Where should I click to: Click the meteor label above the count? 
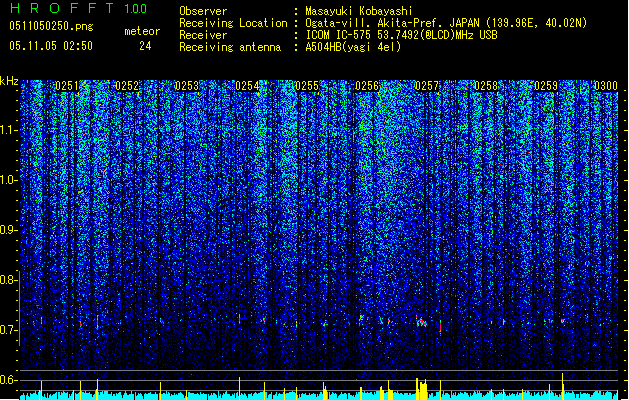[x=142, y=31]
